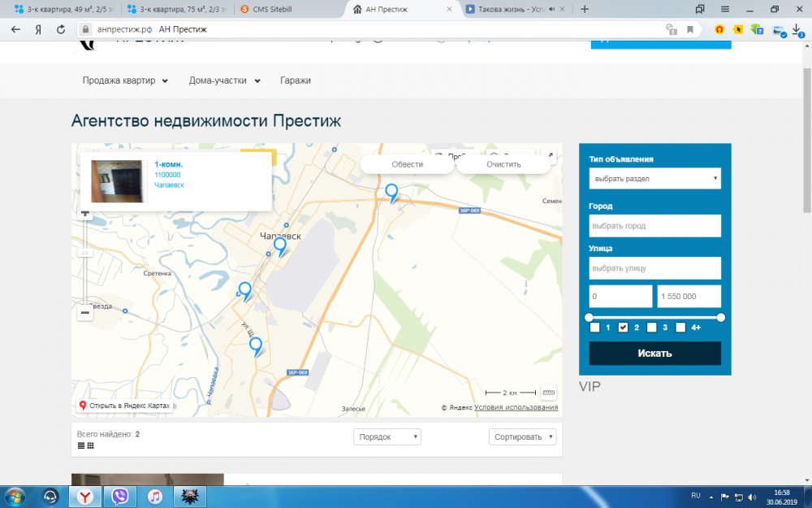Check the 1-room checkbox
Viewport: 812px width, 508px height.
pos(595,328)
